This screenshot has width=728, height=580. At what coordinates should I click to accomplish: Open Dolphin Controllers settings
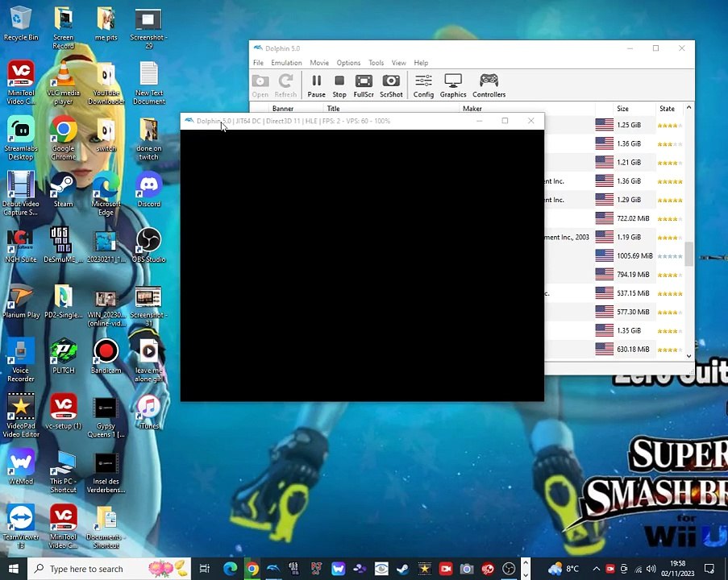489,86
